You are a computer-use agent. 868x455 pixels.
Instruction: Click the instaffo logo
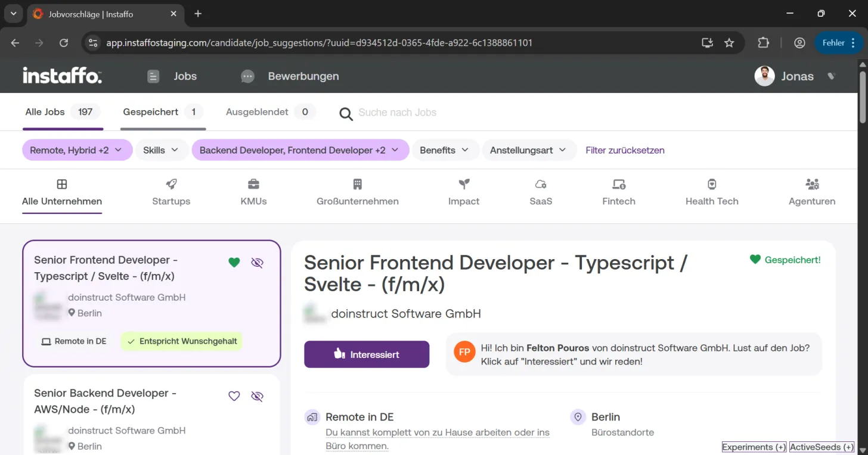62,76
